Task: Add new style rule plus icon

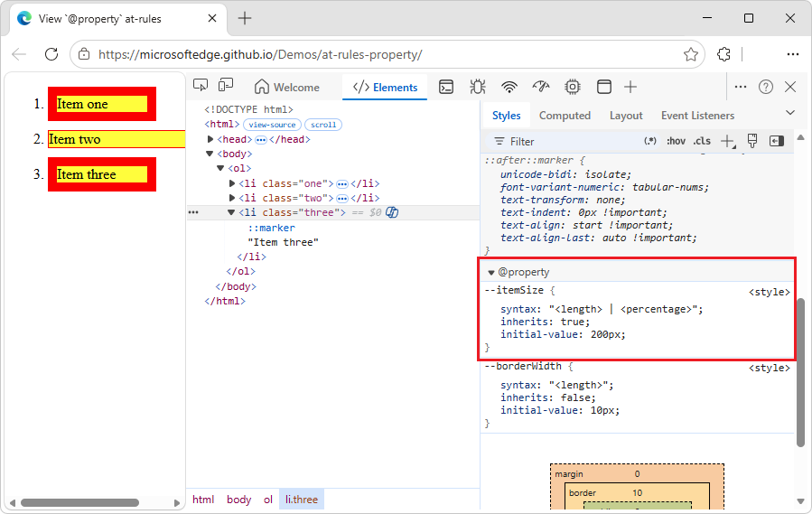Action: point(728,141)
